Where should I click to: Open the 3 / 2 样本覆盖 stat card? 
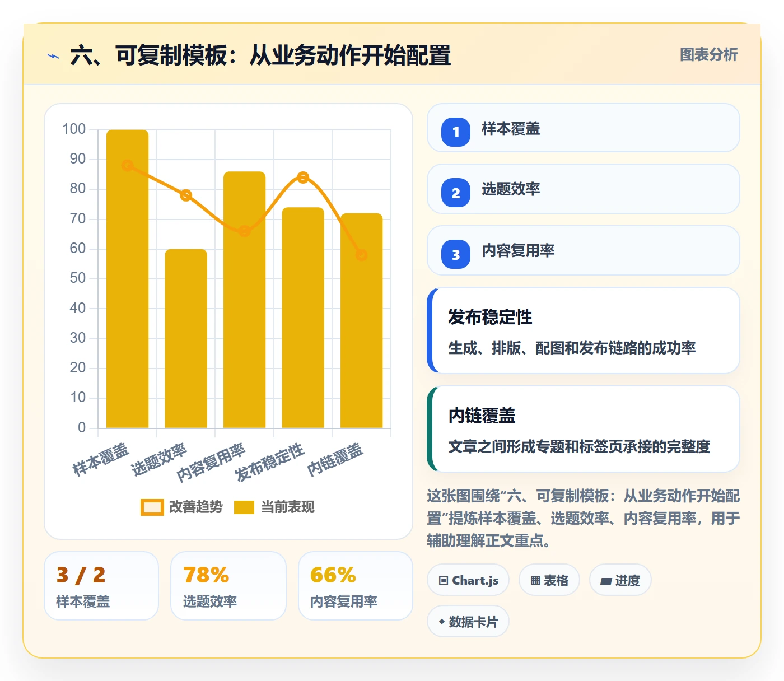pyautogui.click(x=101, y=586)
